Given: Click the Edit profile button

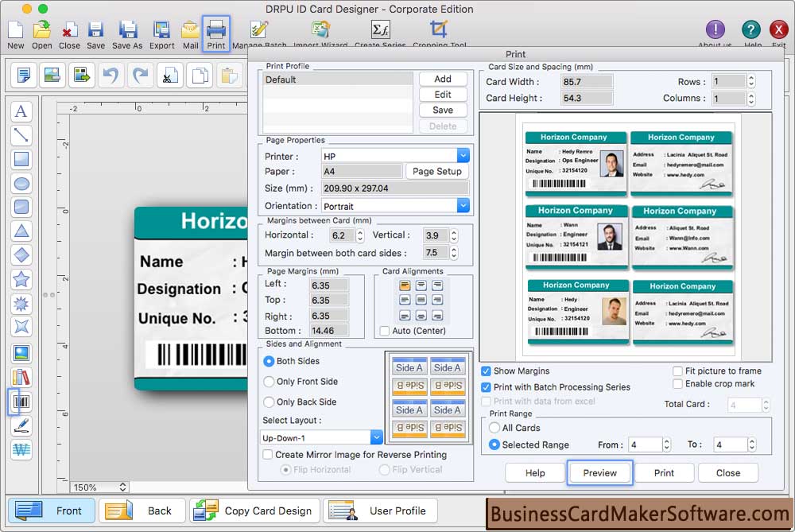Looking at the screenshot, I should pyautogui.click(x=443, y=95).
